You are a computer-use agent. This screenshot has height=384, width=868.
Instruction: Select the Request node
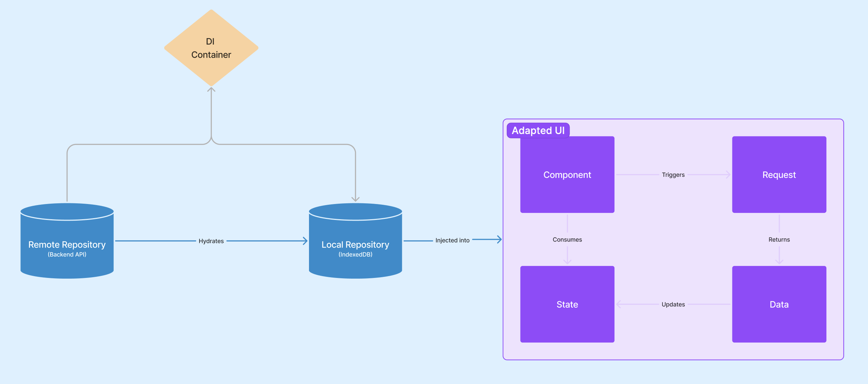pyautogui.click(x=779, y=174)
